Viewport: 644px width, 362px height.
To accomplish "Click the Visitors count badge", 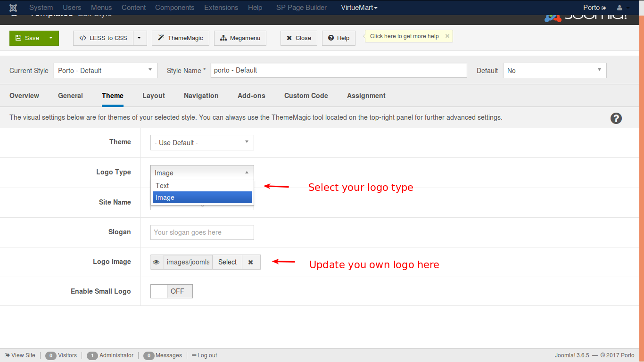I will pos(51,356).
